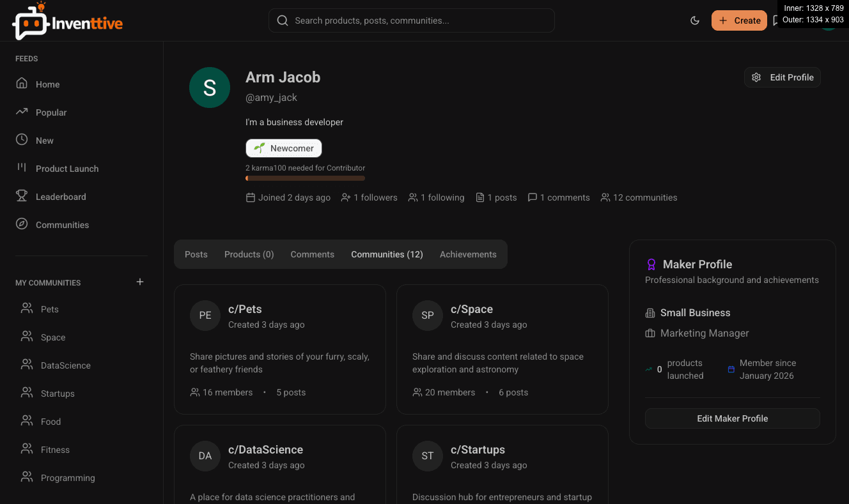Click the karma progress bar
Viewport: 849px width, 504px height.
pyautogui.click(x=305, y=178)
